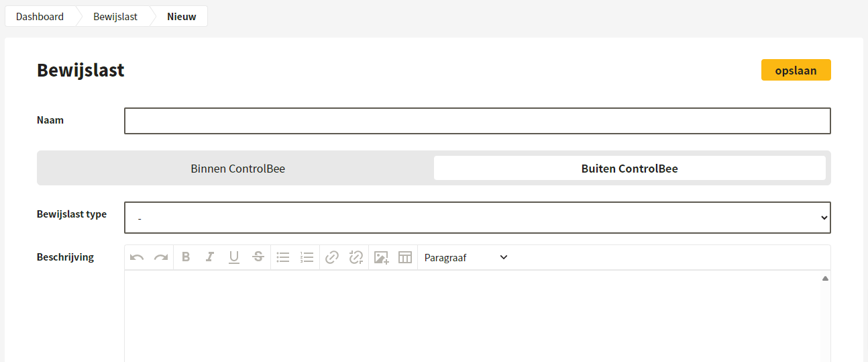Screen dimensions: 868x362
Task: Click the Bewijslast type label
Action: pyautogui.click(x=72, y=214)
